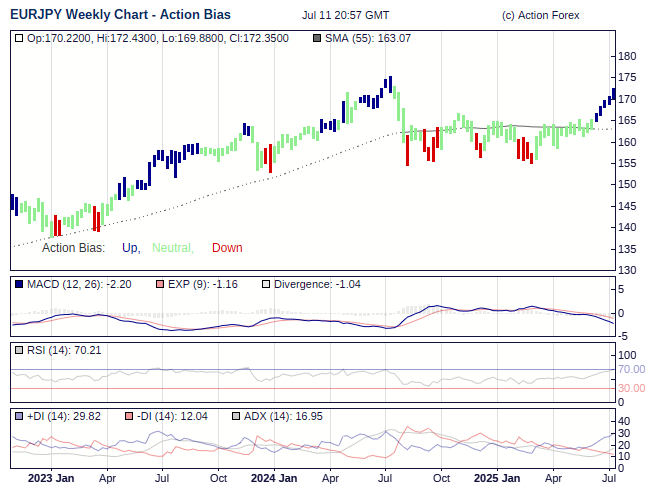Click the RSI 70.00 overbought level label
This screenshot has width=650, height=489.
pos(631,369)
